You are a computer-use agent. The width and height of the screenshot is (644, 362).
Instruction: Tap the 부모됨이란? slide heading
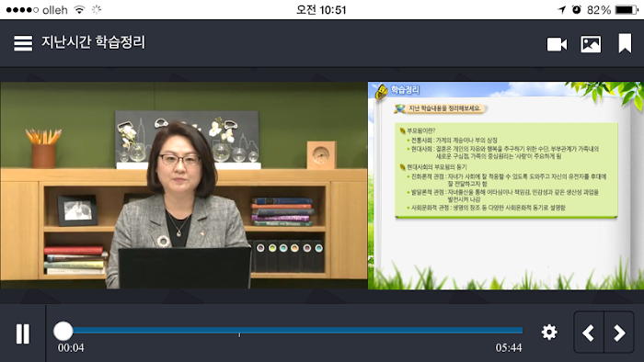(x=420, y=130)
